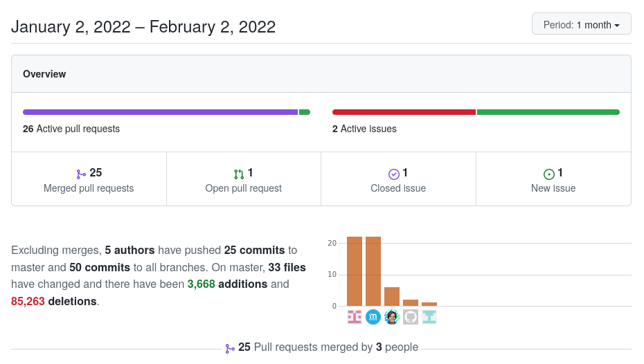Click the purple closed issue checkmark icon
The width and height of the screenshot is (644, 364).
click(x=394, y=174)
